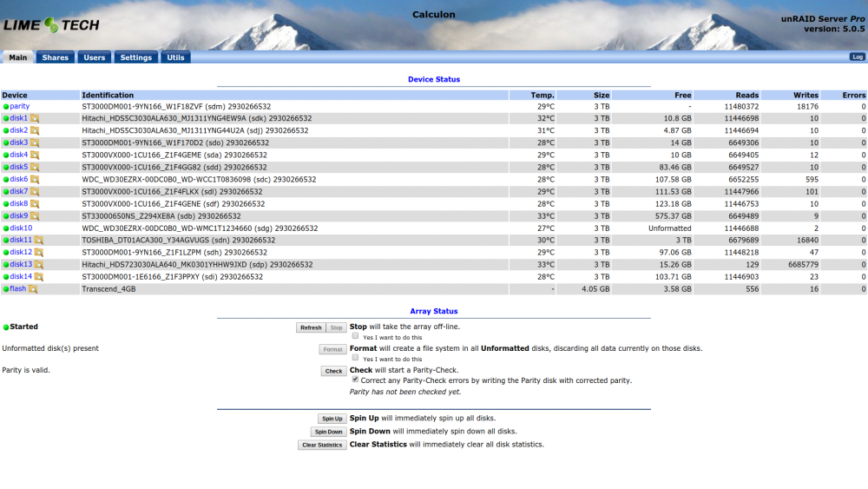Open the disk6 device link
868x489 pixels.
(x=19, y=180)
